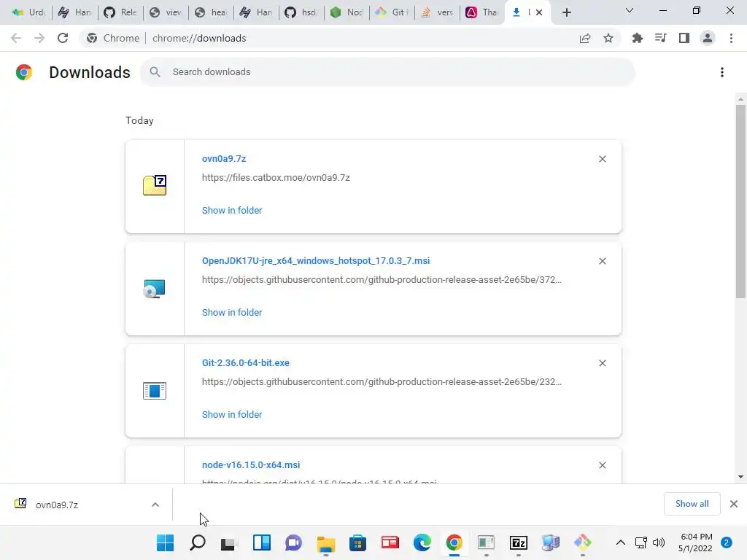Image resolution: width=747 pixels, height=560 pixels.
Task: Open File Explorer from taskbar
Action: pyautogui.click(x=326, y=542)
